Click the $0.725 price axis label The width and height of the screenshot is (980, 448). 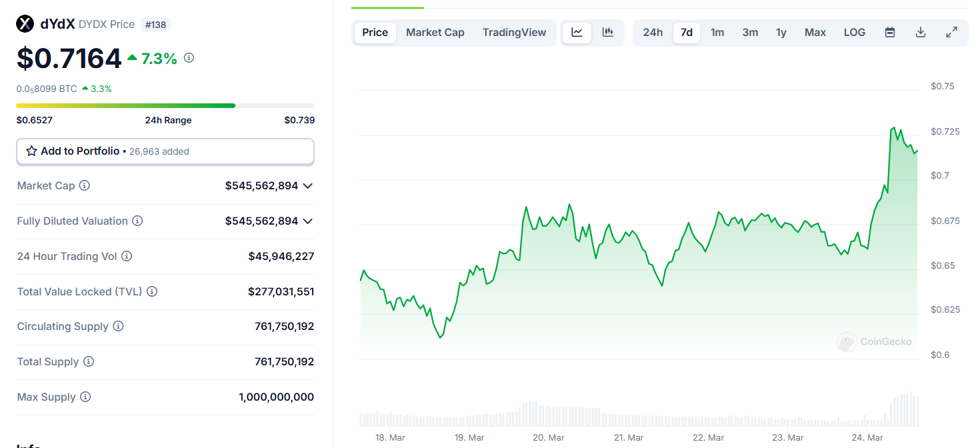pyautogui.click(x=945, y=131)
